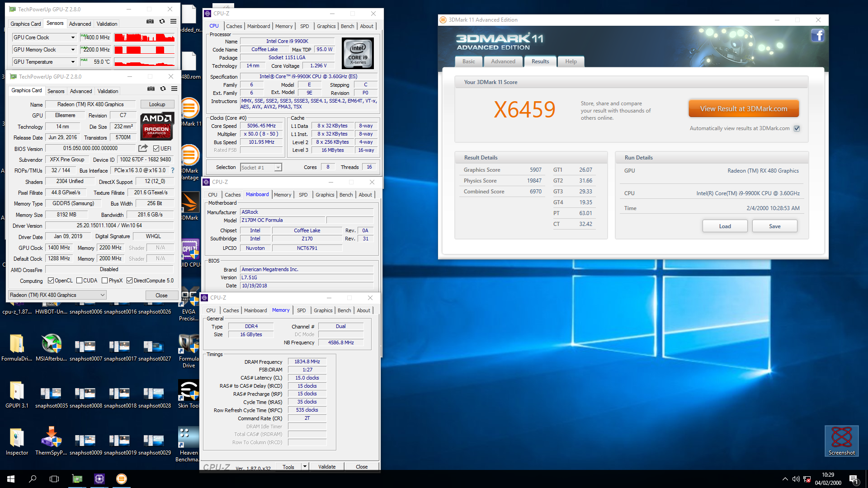Switch to Caches tab in top CPU-Z window
The image size is (868, 488).
[x=234, y=26]
